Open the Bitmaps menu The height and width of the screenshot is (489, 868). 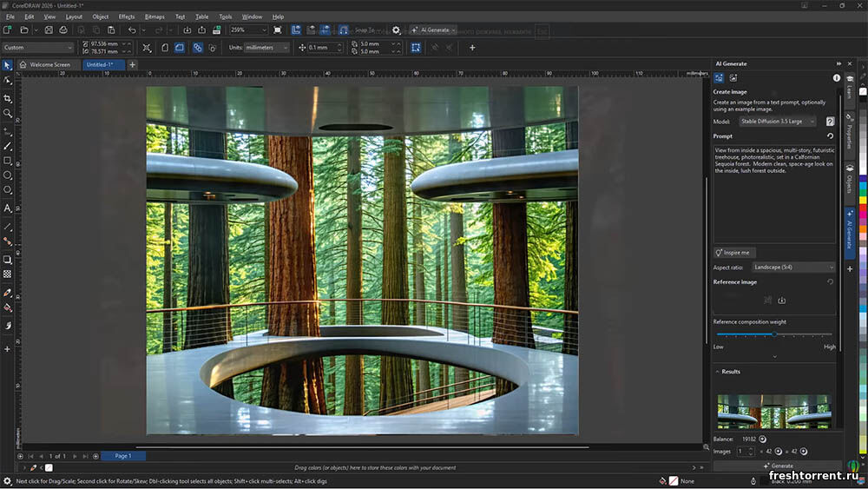pyautogui.click(x=155, y=17)
